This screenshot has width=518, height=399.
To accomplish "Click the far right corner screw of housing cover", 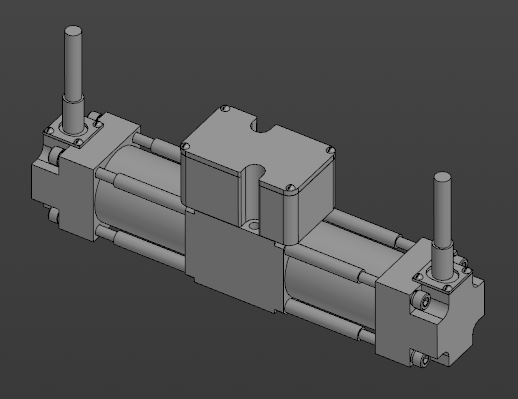I will (331, 150).
